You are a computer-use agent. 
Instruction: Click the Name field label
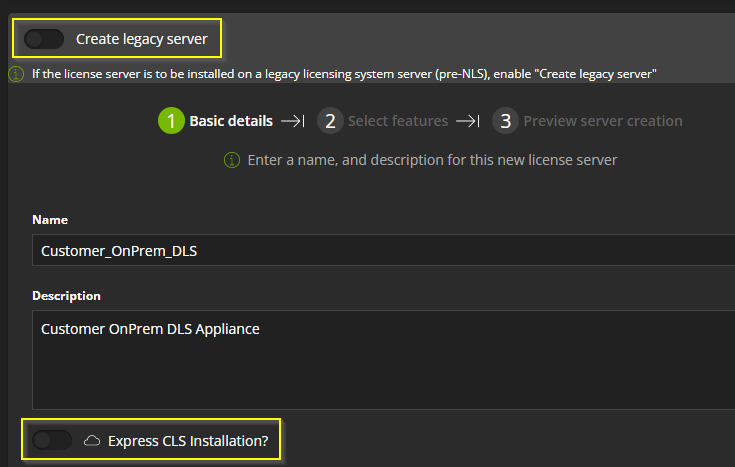click(x=50, y=220)
